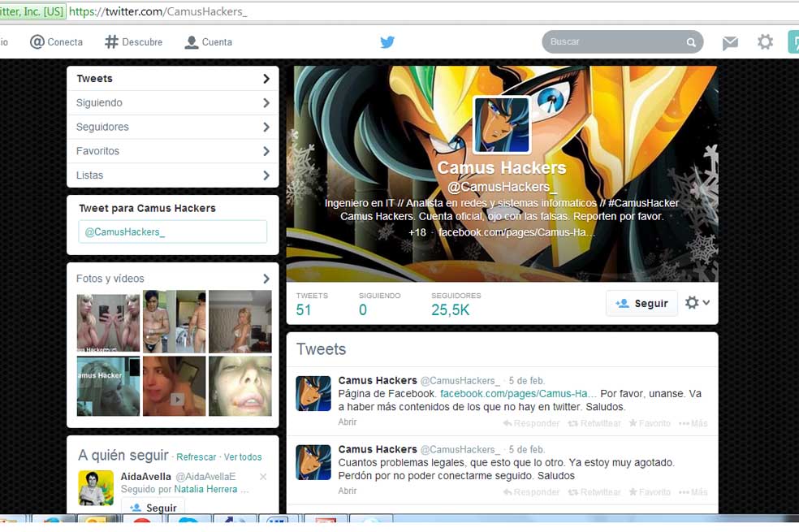Screen dimensions: 799x532
Task: Open the Cuenta profile tab
Action: click(x=209, y=41)
